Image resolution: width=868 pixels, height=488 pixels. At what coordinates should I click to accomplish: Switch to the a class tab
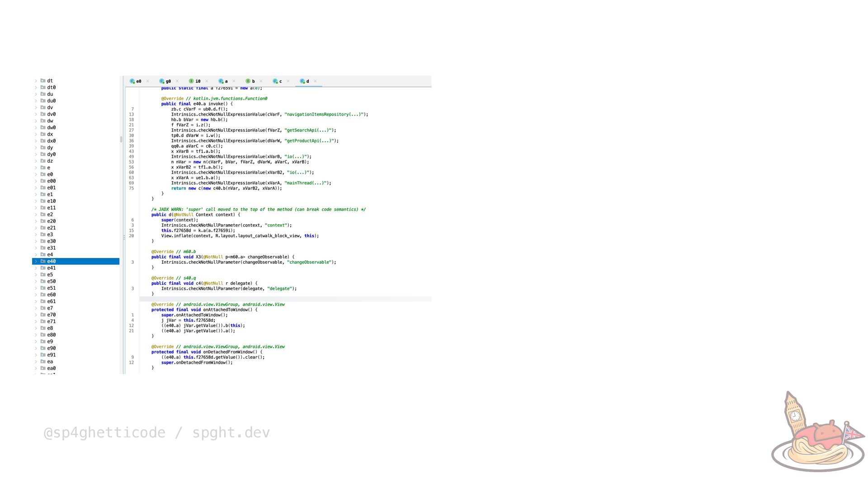click(226, 81)
